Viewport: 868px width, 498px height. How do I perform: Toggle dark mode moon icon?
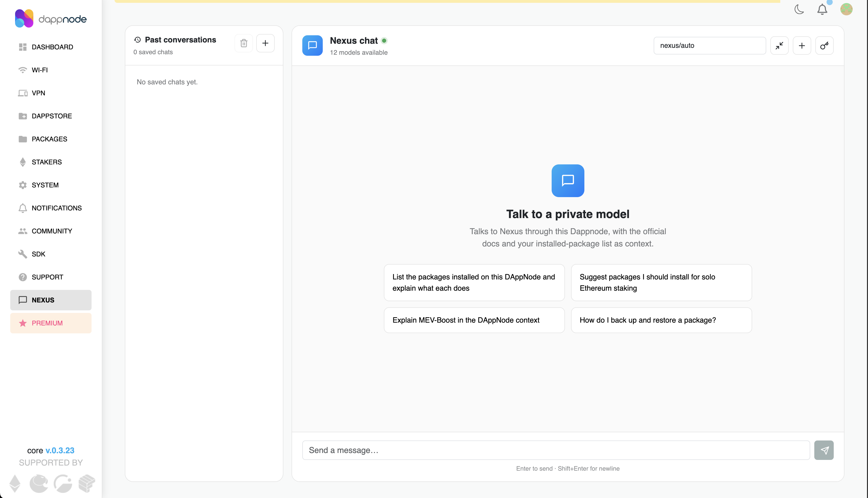pos(799,9)
